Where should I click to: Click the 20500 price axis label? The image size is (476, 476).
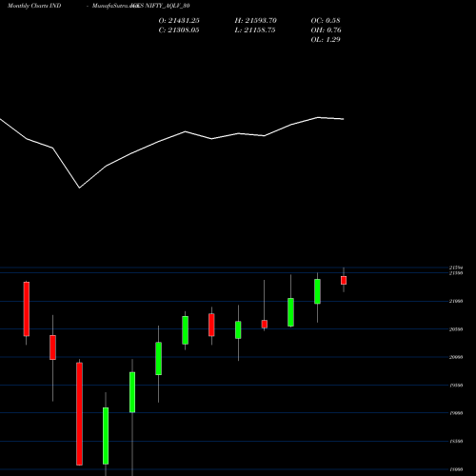coord(456,329)
